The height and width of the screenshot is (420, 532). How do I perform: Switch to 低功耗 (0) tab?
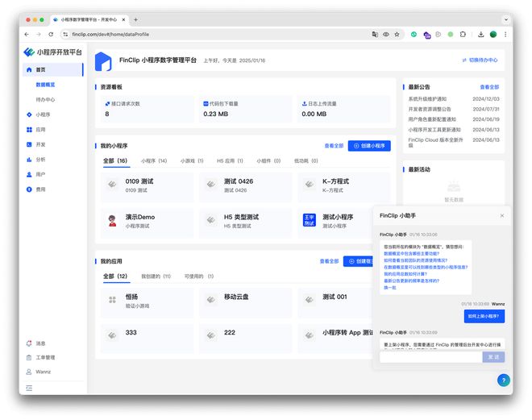tap(306, 160)
